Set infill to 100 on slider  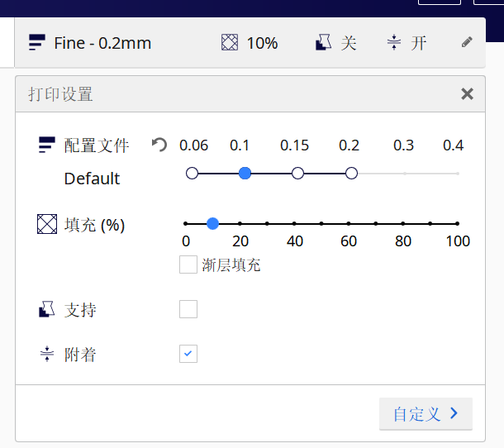click(x=457, y=223)
